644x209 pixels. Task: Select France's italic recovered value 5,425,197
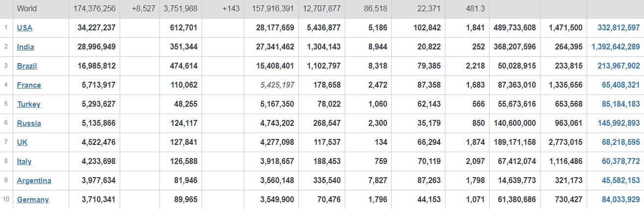click(275, 85)
